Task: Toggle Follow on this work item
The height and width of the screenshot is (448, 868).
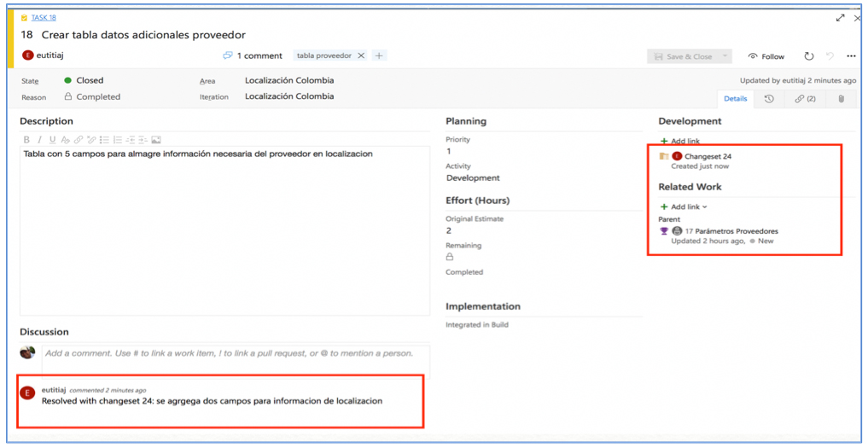Action: [766, 56]
